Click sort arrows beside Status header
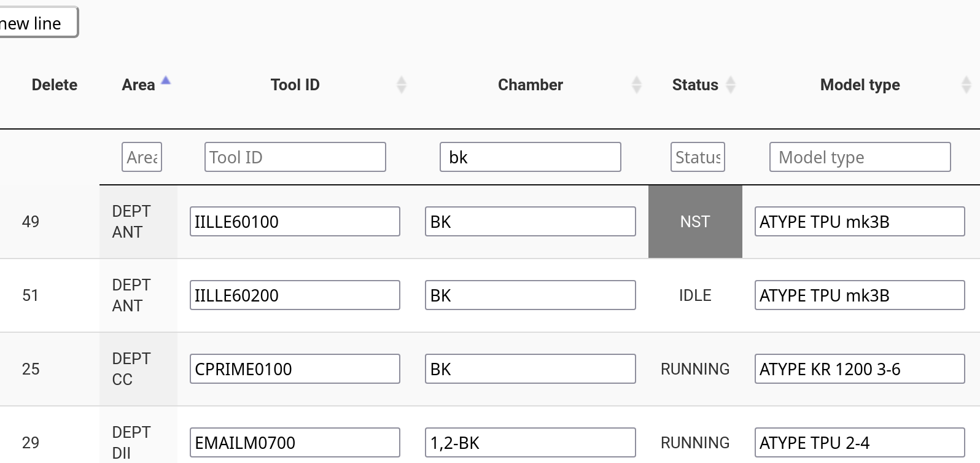The image size is (980, 463). tap(731, 85)
